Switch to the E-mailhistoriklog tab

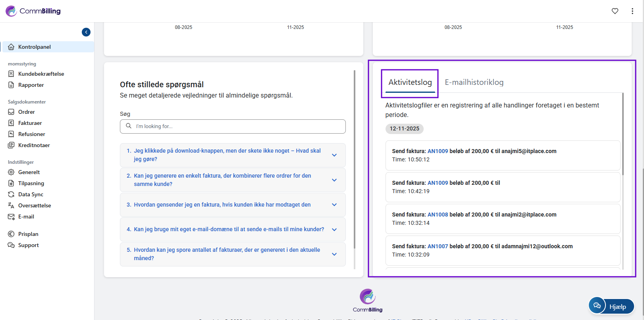click(x=474, y=82)
